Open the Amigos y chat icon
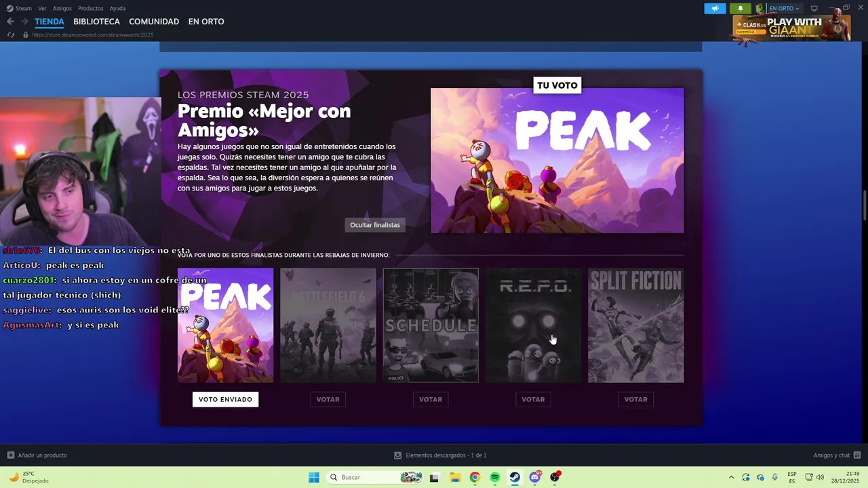Screen dimensions: 868x488 [857, 455]
